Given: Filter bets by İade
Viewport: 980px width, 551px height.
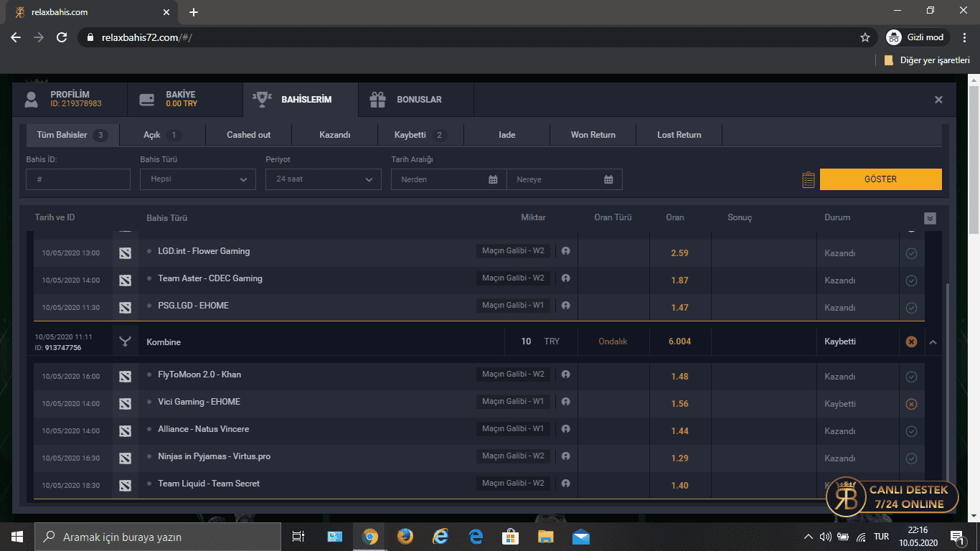Looking at the screenshot, I should coord(507,135).
